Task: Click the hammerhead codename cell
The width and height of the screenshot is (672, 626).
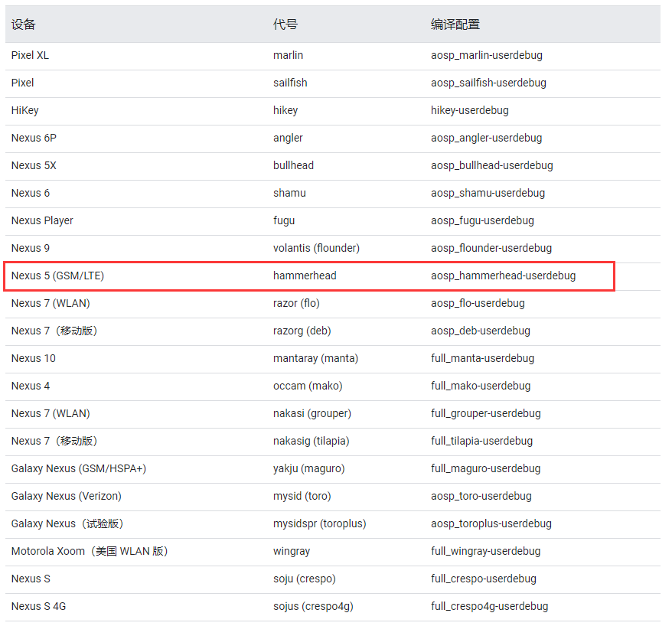Action: 305,276
